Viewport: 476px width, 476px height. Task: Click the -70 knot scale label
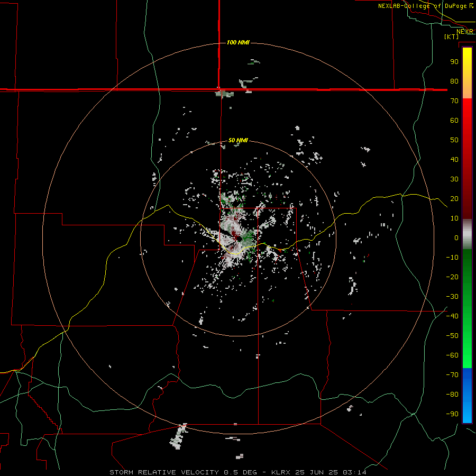tap(452, 375)
